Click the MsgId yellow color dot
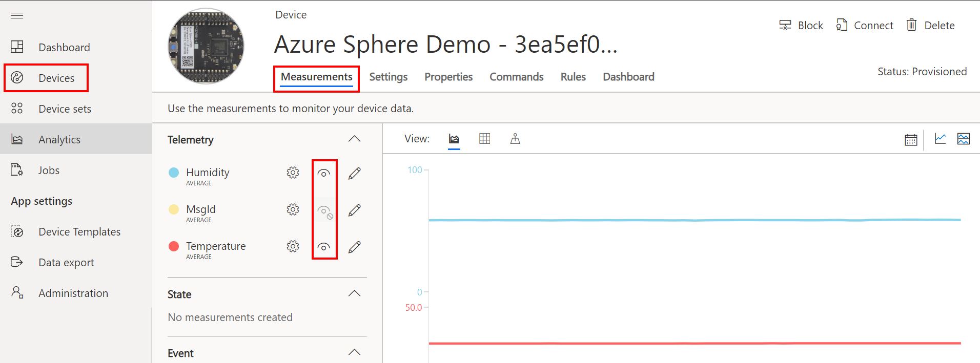Viewport: 980px width, 363px height. pos(174,209)
